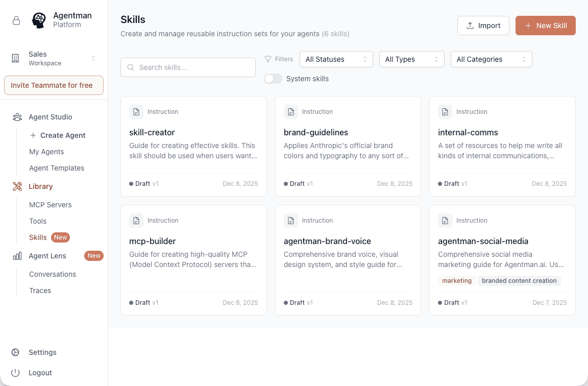
Task: Select the marketing tag on agentman-social-media
Action: [x=457, y=280]
